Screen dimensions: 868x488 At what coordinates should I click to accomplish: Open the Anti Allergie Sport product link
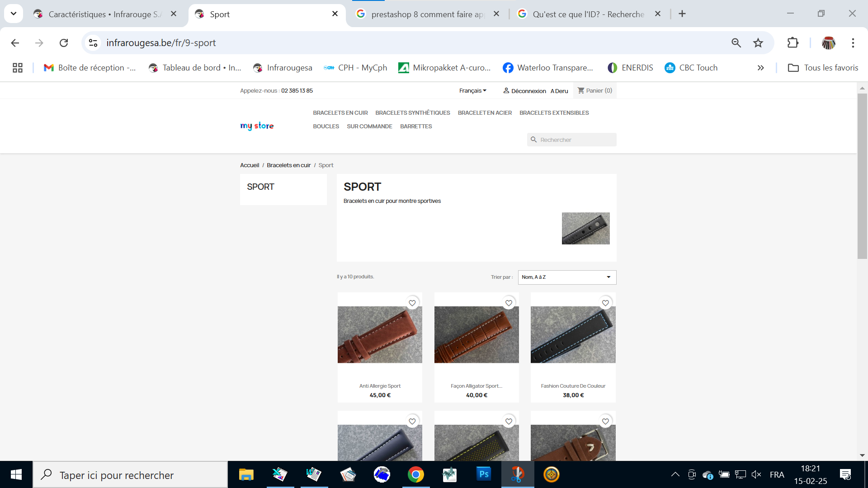380,386
